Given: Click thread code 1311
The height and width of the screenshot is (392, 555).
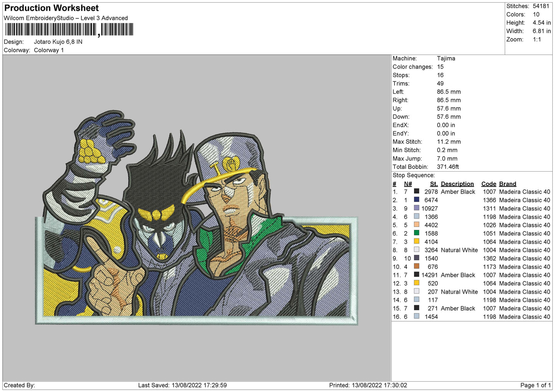Looking at the screenshot, I should pos(489,208).
